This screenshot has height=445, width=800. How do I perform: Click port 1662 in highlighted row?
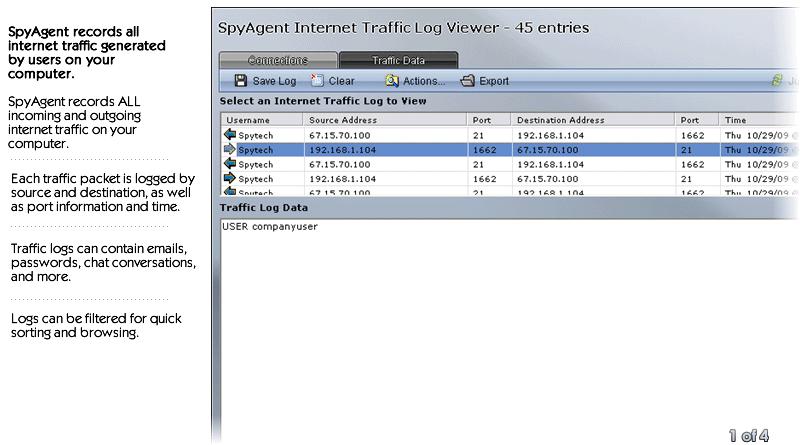pos(484,150)
